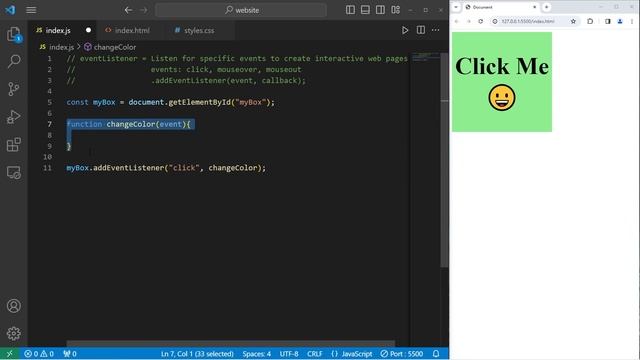This screenshot has height=360, width=640.
Task: Open remote window from status bar
Action: click(9, 353)
